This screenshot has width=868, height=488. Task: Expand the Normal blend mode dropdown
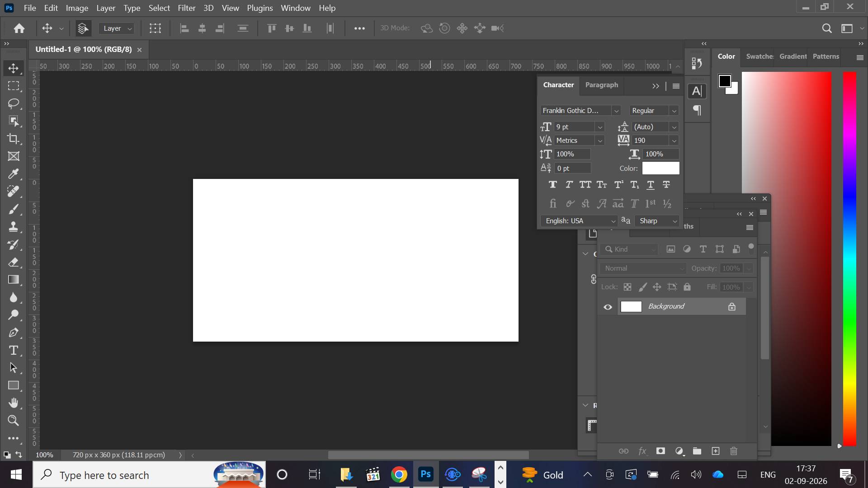pyautogui.click(x=643, y=268)
